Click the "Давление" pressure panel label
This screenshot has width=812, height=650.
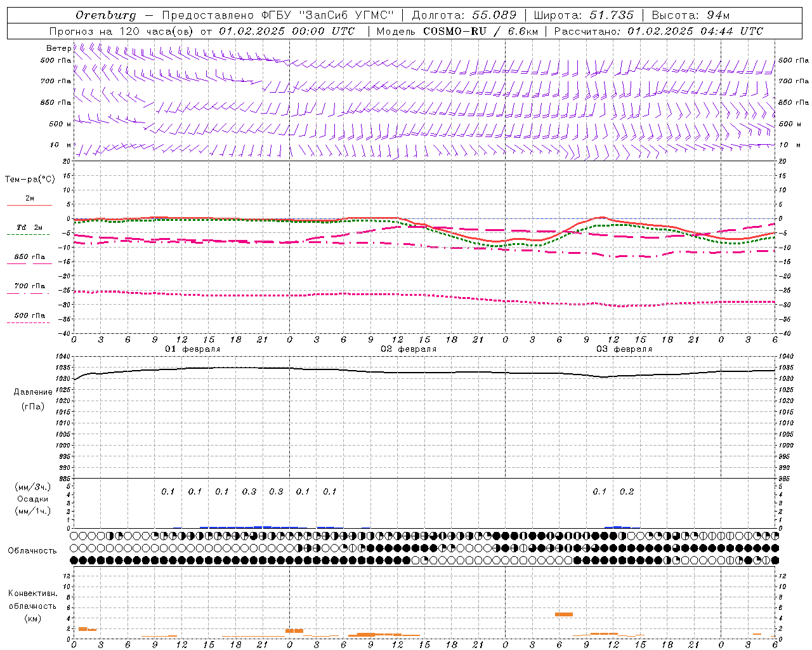tap(33, 392)
